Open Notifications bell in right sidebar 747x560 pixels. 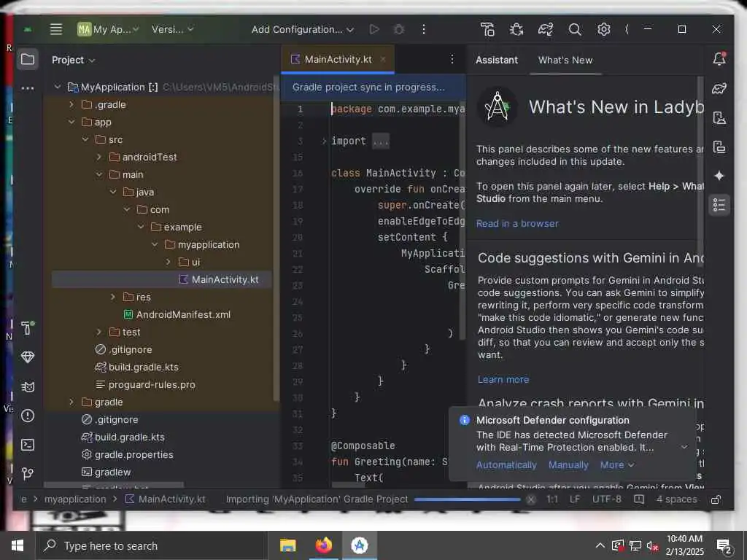[x=719, y=58]
